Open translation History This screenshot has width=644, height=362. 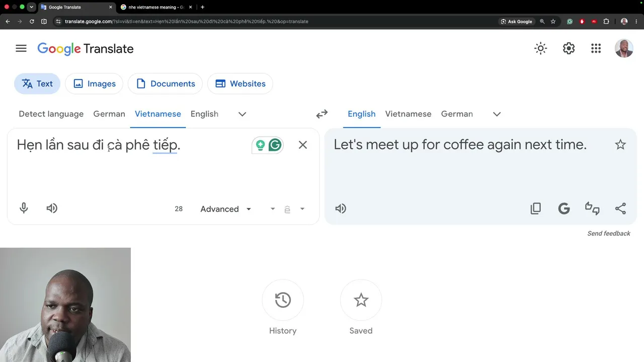pyautogui.click(x=283, y=307)
